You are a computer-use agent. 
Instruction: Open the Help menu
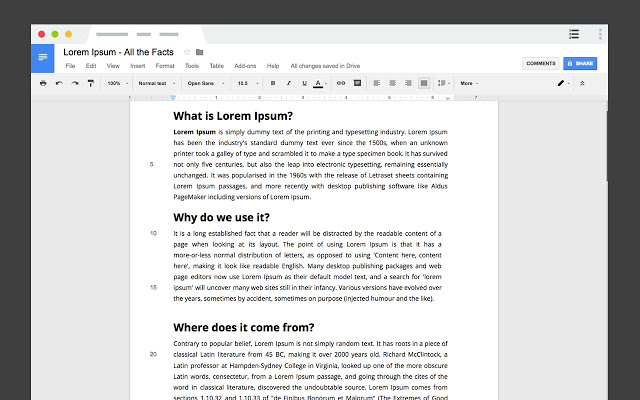pyautogui.click(x=273, y=66)
